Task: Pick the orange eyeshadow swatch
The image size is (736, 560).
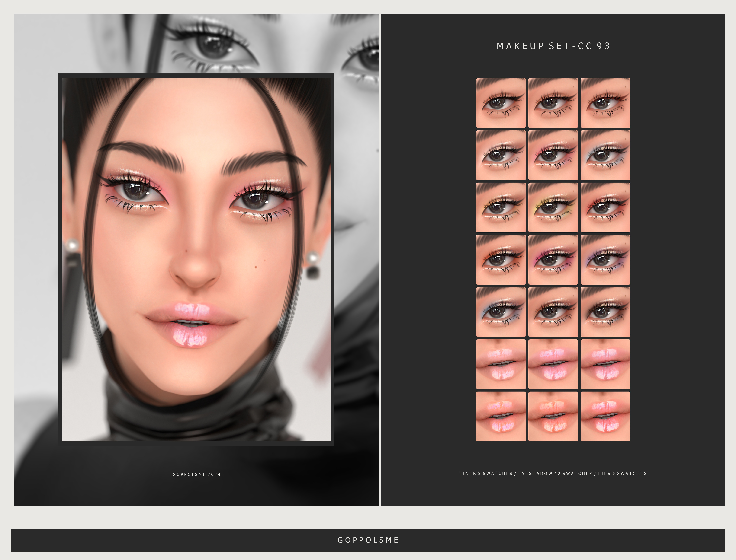Action: pyautogui.click(x=501, y=260)
